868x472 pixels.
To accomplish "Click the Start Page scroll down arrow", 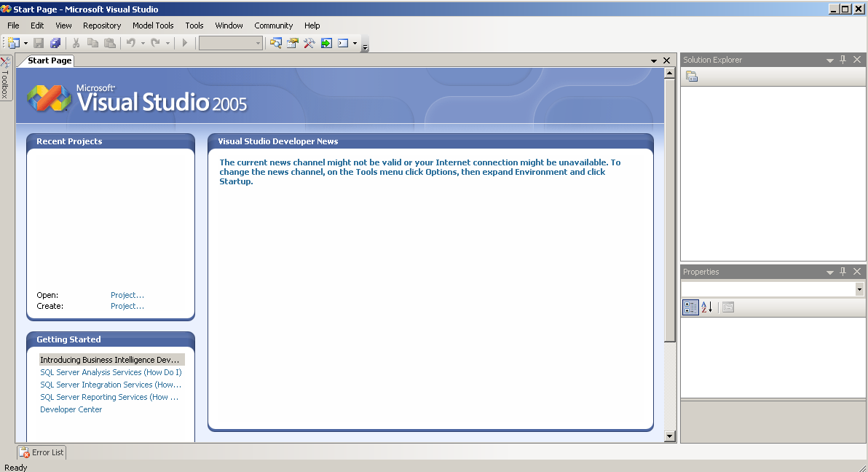I will pyautogui.click(x=670, y=436).
